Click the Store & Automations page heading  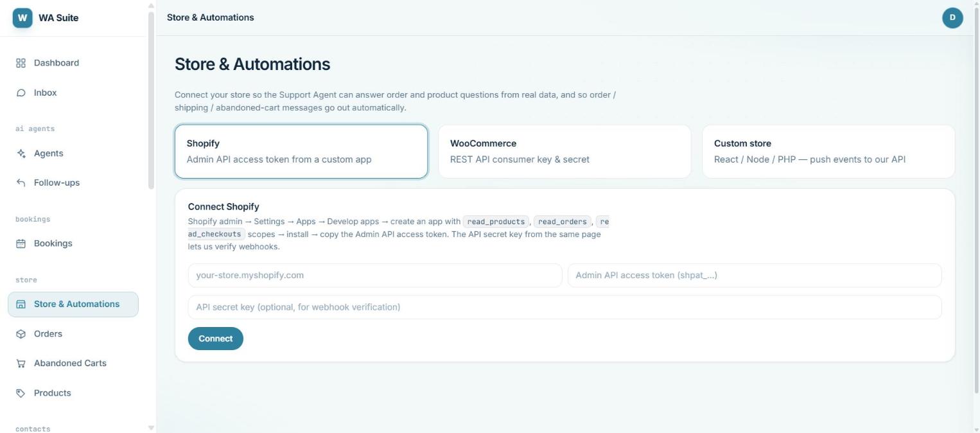tap(252, 64)
